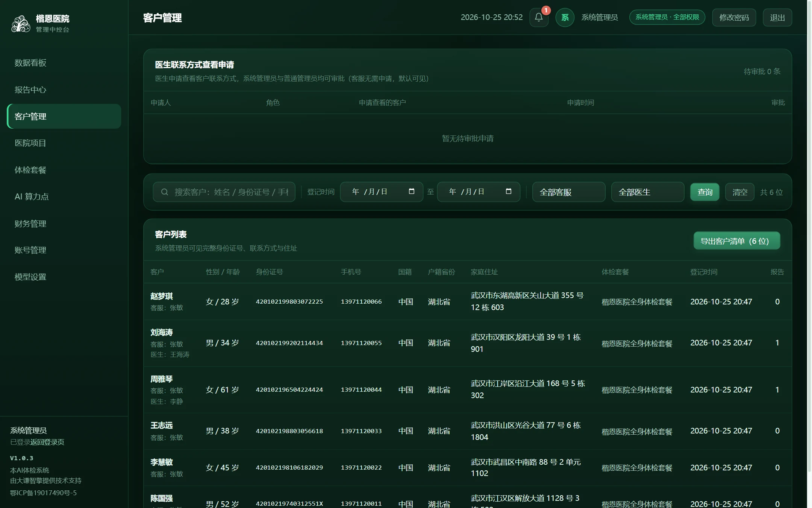
Task: Click 医生：王海涛 under 刘海涛
Action: coord(170,354)
